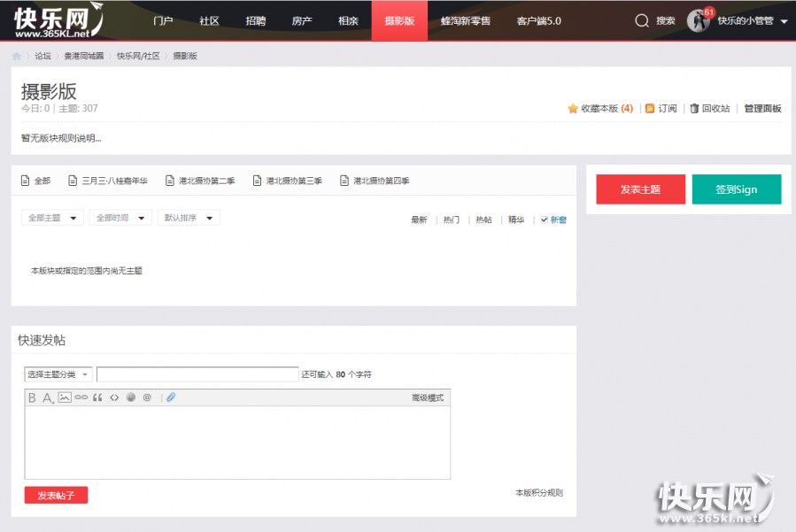Insert a link with the chain icon
Screen dimensions: 796x532
81,397
